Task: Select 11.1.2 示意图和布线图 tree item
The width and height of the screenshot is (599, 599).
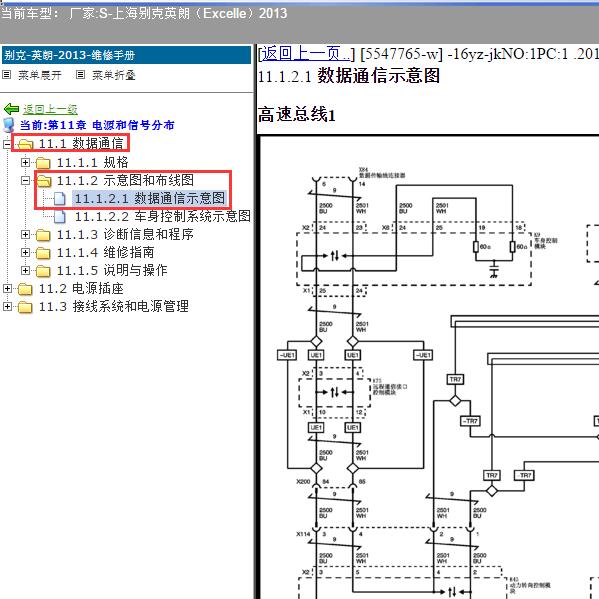Action: point(125,180)
